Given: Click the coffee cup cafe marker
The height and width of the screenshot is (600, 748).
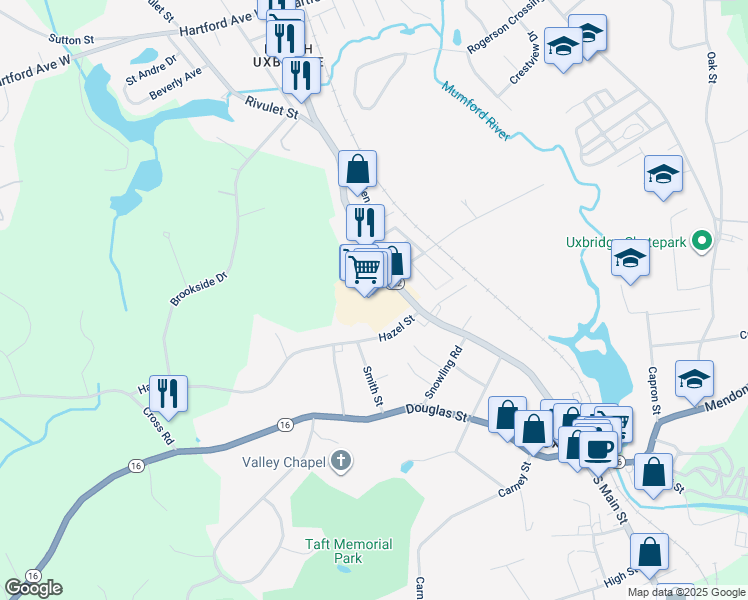Looking at the screenshot, I should click(599, 448).
